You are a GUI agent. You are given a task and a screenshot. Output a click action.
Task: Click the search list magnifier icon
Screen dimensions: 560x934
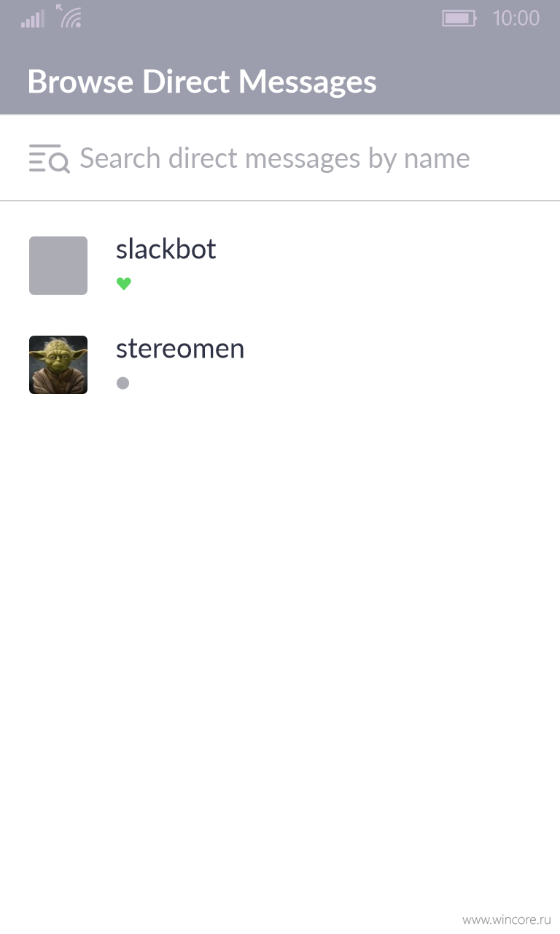[x=49, y=158]
